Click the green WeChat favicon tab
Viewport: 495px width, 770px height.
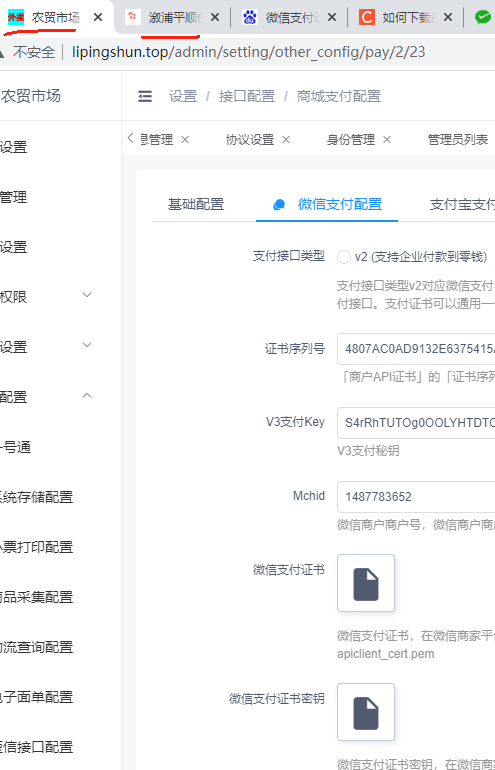[x=483, y=18]
